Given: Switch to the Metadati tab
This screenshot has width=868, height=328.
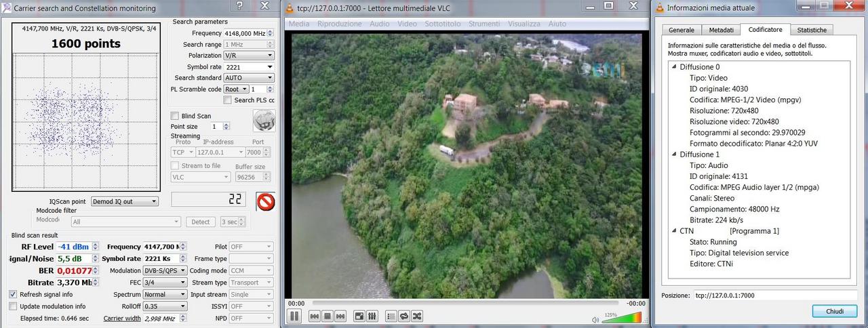Looking at the screenshot, I should [x=721, y=30].
